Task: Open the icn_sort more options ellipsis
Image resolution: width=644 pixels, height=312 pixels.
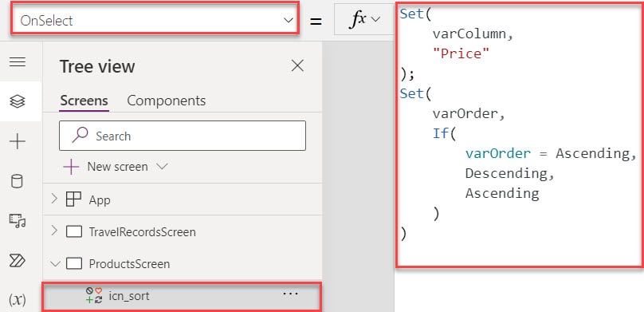Action: tap(290, 294)
